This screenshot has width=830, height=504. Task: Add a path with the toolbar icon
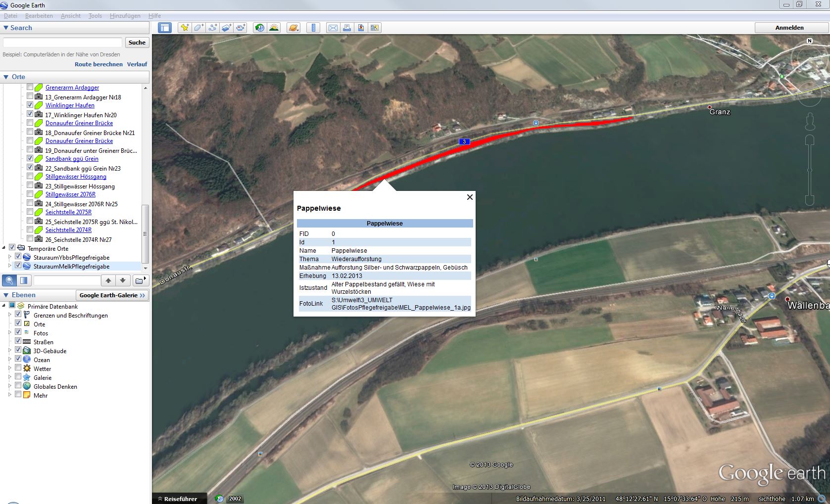(212, 28)
